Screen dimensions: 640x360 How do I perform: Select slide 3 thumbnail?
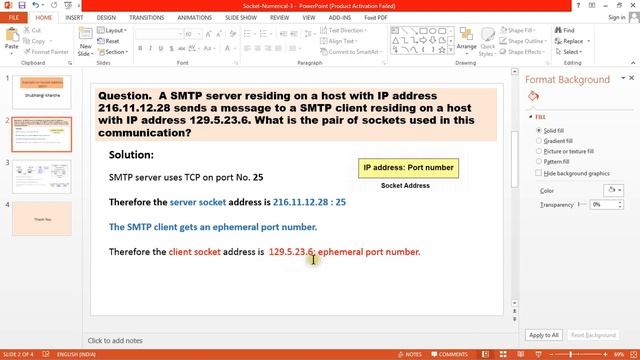[42, 176]
